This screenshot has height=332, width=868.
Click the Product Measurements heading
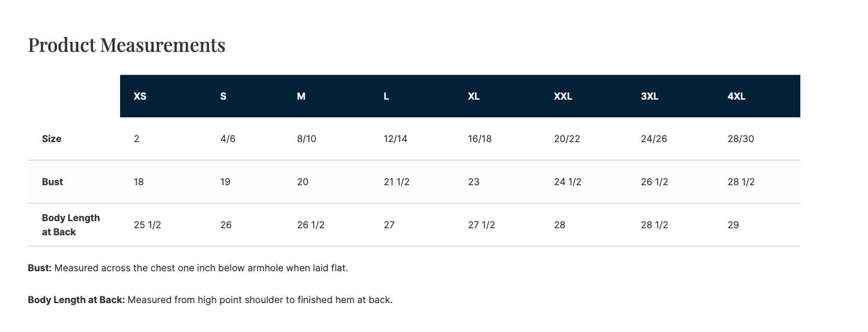[127, 45]
